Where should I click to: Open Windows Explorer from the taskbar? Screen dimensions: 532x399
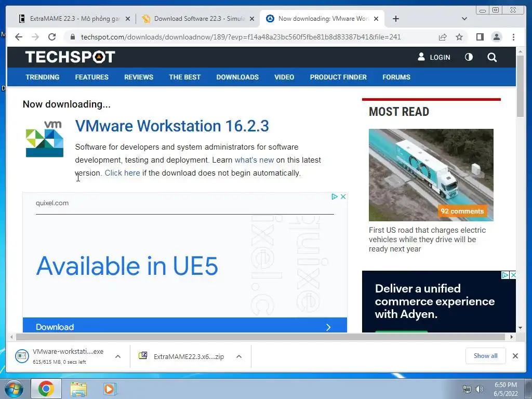(78, 389)
